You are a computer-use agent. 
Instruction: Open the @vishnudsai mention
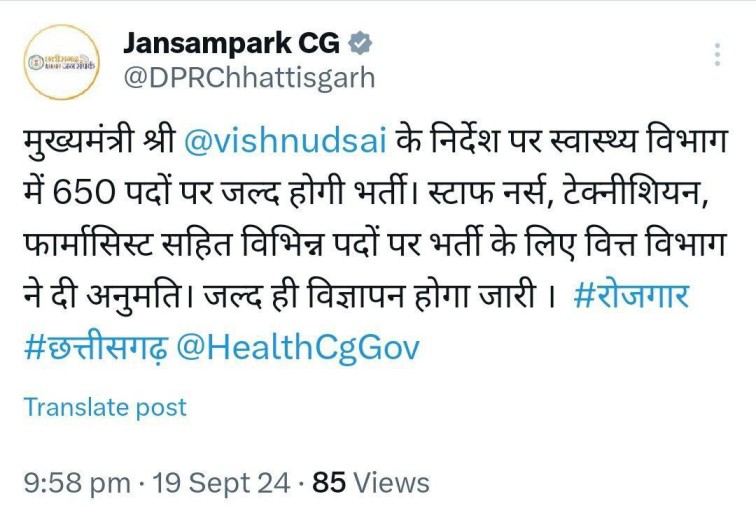[x=285, y=142]
